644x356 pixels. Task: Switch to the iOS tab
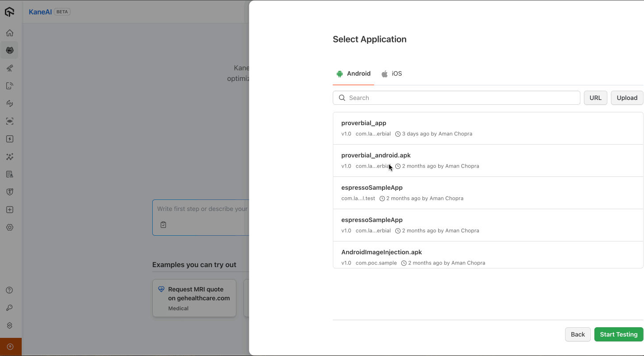pos(392,74)
